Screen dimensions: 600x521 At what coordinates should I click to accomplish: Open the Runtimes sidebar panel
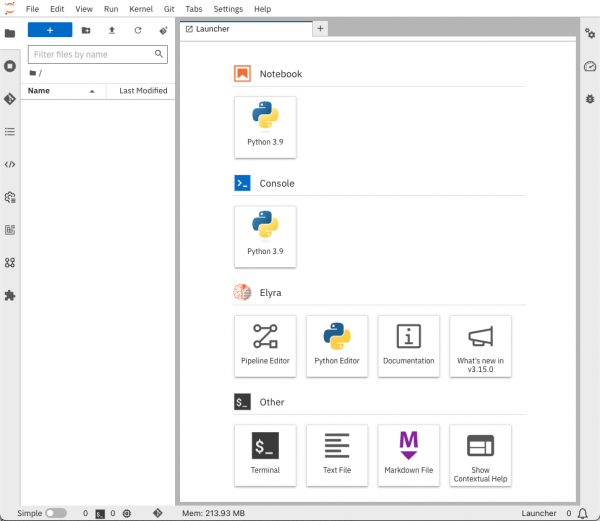[x=10, y=197]
